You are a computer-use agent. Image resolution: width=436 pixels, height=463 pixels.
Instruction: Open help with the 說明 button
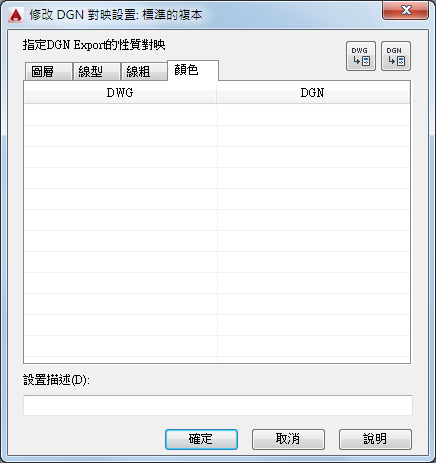point(375,439)
